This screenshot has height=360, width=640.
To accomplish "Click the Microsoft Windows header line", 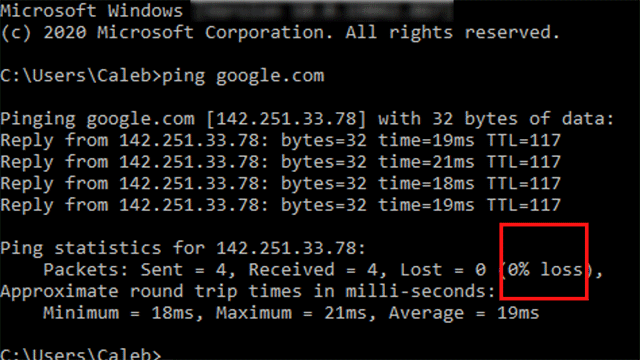I will 91,11.
